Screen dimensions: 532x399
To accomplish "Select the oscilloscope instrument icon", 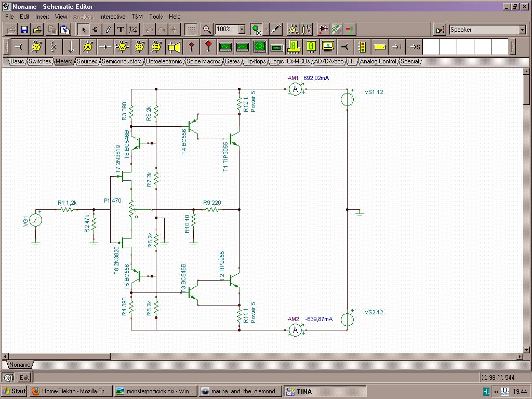I will pos(225,47).
